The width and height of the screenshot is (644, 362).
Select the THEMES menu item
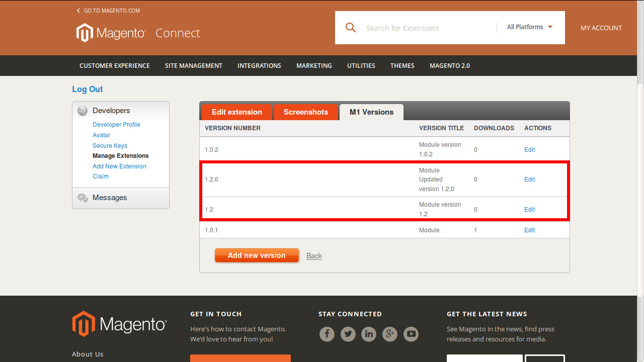402,65
